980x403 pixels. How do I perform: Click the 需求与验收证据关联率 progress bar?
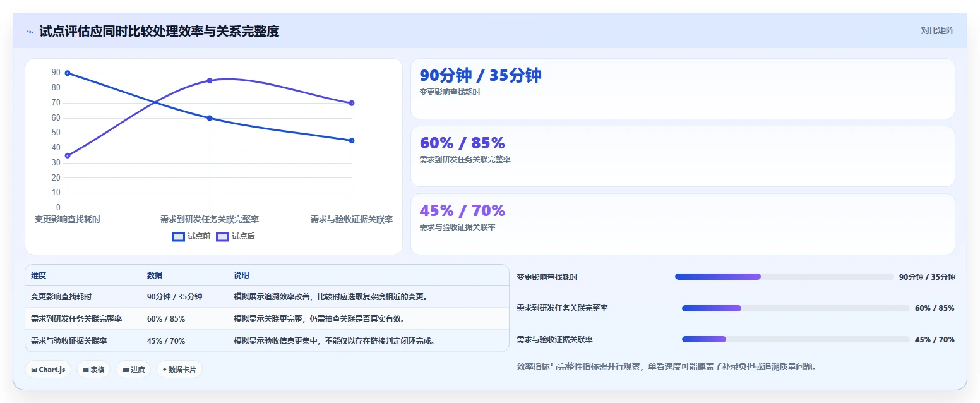[796, 339]
